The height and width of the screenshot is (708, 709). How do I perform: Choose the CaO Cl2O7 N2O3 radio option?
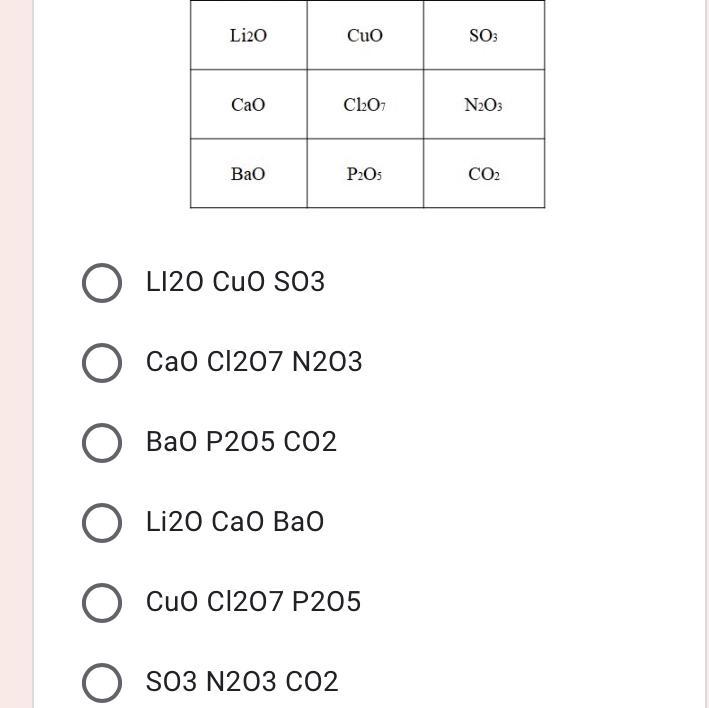tap(102, 363)
